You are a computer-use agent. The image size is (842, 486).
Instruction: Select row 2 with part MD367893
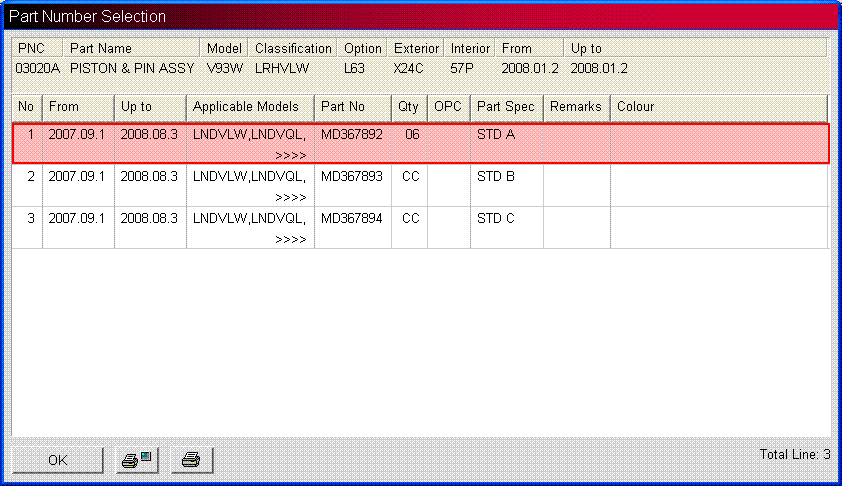[351, 177]
